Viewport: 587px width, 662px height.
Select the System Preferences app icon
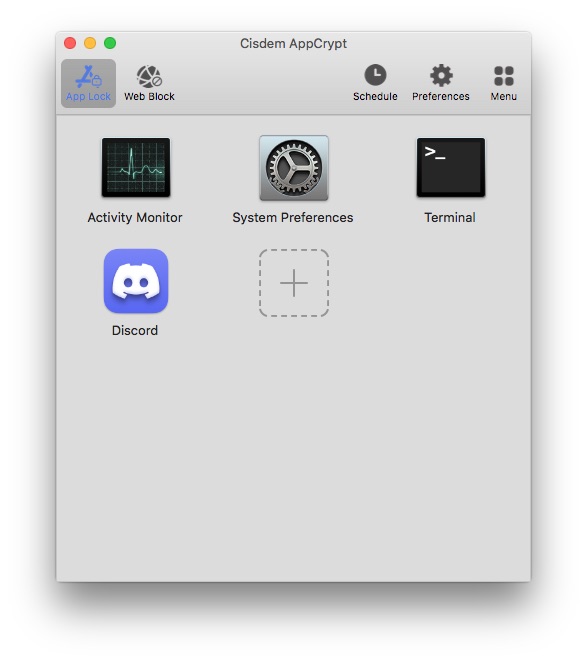click(x=294, y=168)
